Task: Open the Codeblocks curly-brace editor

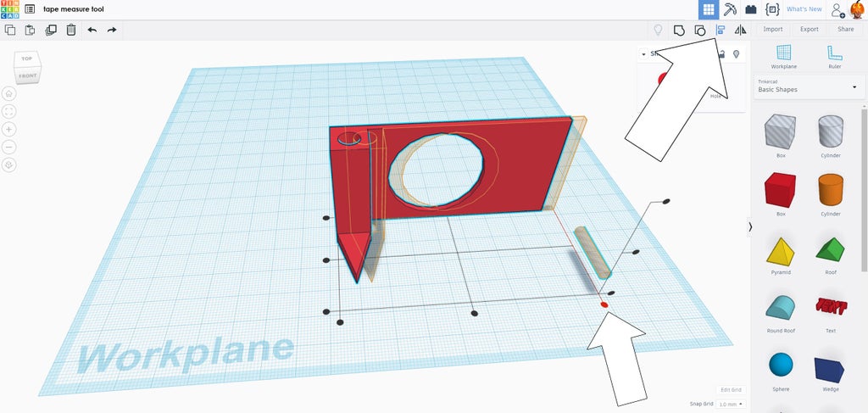Action: tap(772, 9)
